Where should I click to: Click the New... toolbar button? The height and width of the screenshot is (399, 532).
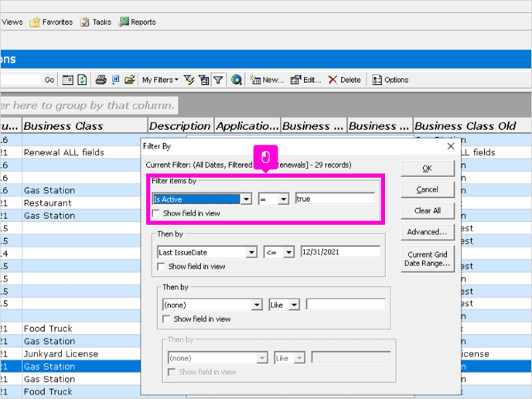point(267,80)
